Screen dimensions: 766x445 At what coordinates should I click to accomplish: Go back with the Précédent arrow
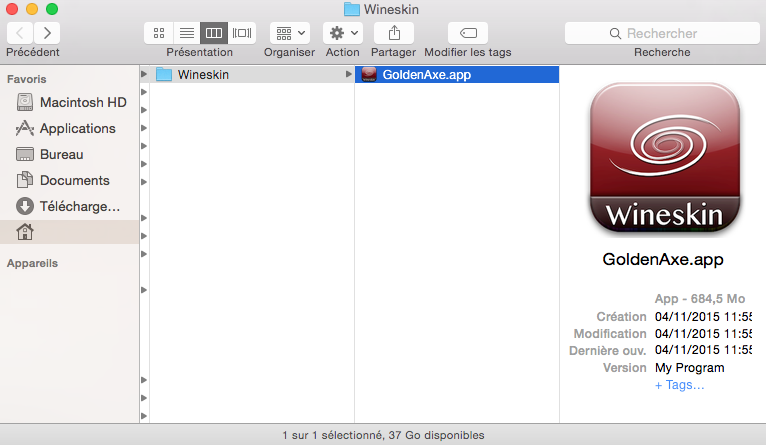[x=20, y=33]
